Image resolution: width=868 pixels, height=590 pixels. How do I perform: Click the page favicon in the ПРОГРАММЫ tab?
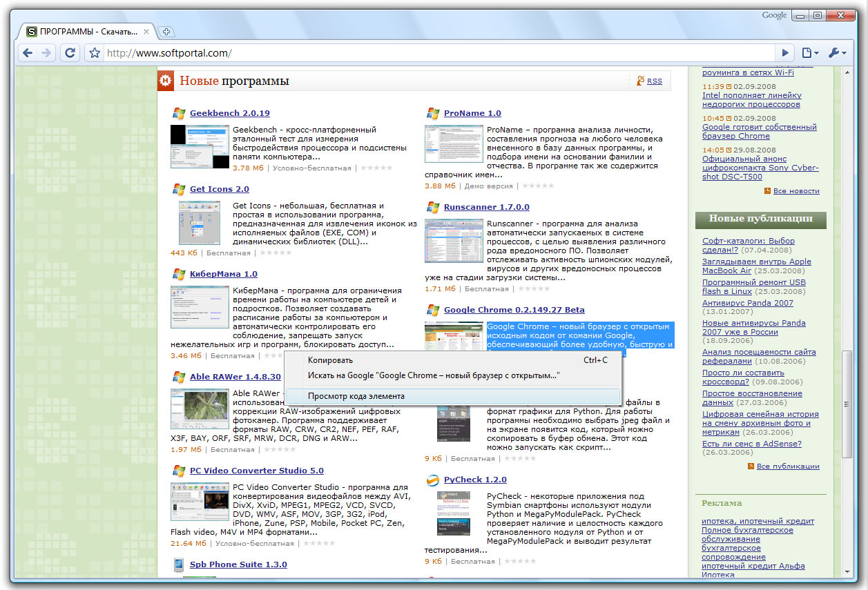[x=31, y=32]
